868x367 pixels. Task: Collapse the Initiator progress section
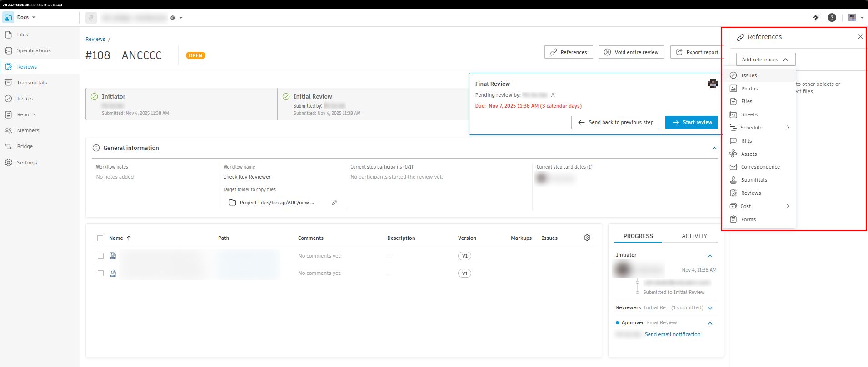tap(710, 256)
